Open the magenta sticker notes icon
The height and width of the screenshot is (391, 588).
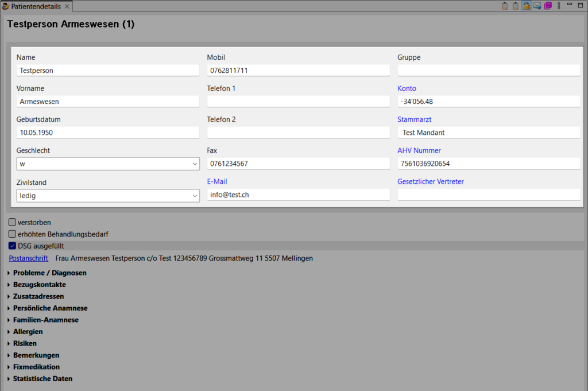point(548,6)
